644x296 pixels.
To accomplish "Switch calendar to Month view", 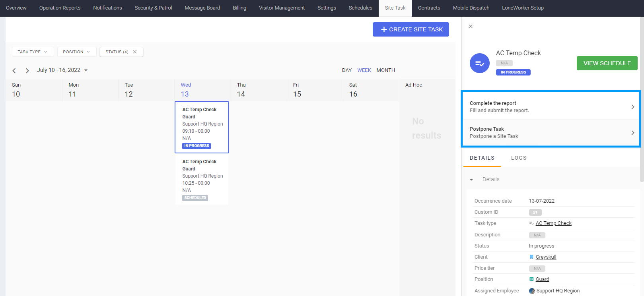I will [x=385, y=70].
